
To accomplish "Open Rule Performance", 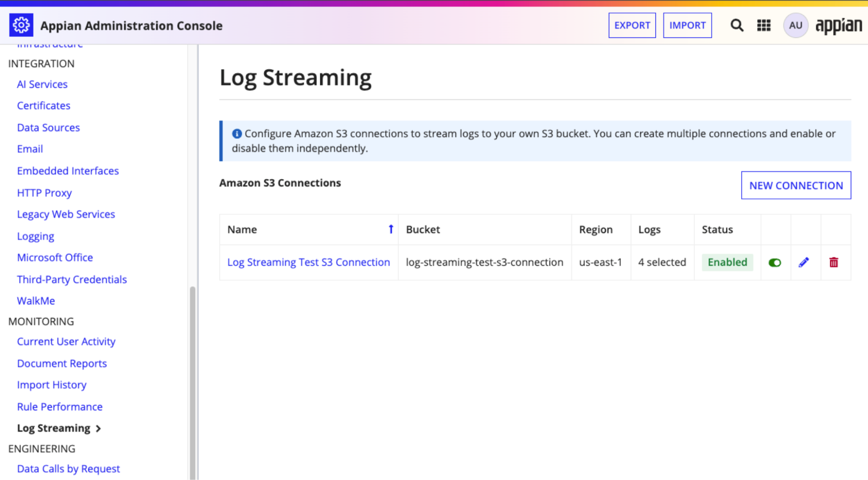I will point(60,407).
